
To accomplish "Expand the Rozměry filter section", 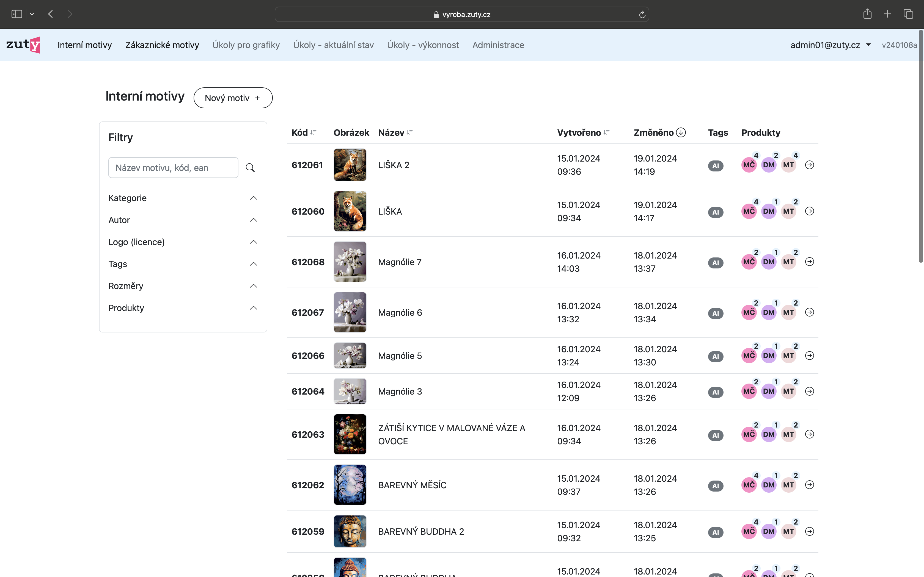I will (253, 286).
